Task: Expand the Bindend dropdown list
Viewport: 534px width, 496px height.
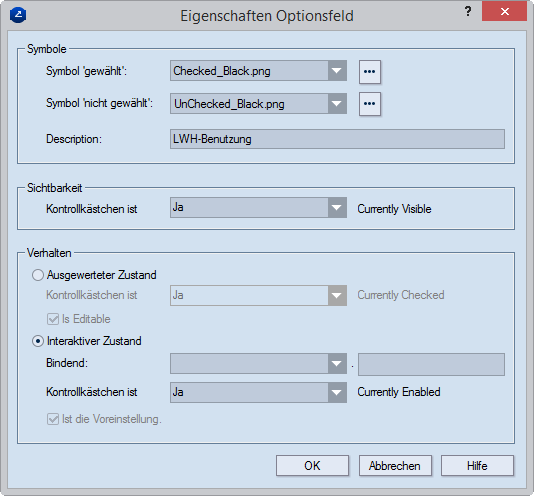Action: click(x=337, y=363)
